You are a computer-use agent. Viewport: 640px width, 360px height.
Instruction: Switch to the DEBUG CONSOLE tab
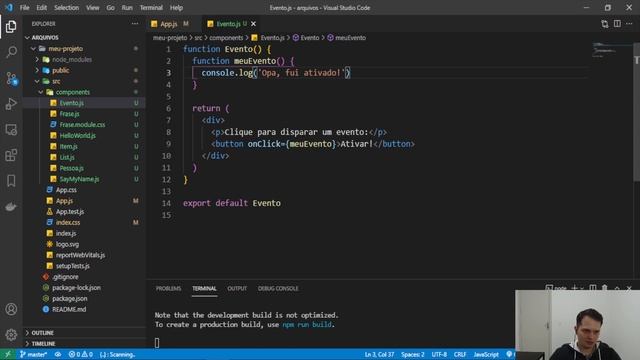[x=278, y=288]
